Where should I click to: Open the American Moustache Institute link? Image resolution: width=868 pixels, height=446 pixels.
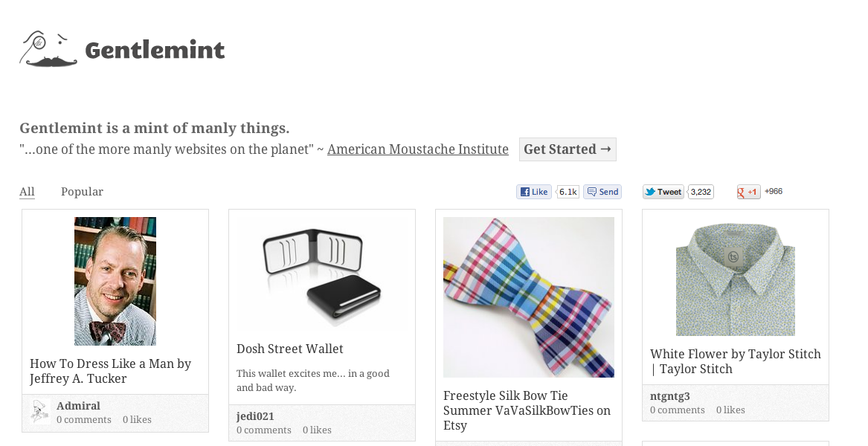(x=418, y=149)
